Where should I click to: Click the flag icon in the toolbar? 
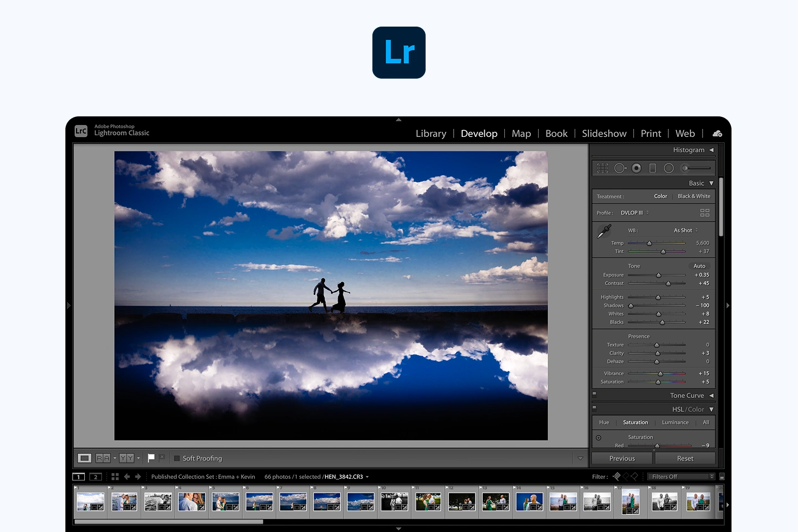150,458
